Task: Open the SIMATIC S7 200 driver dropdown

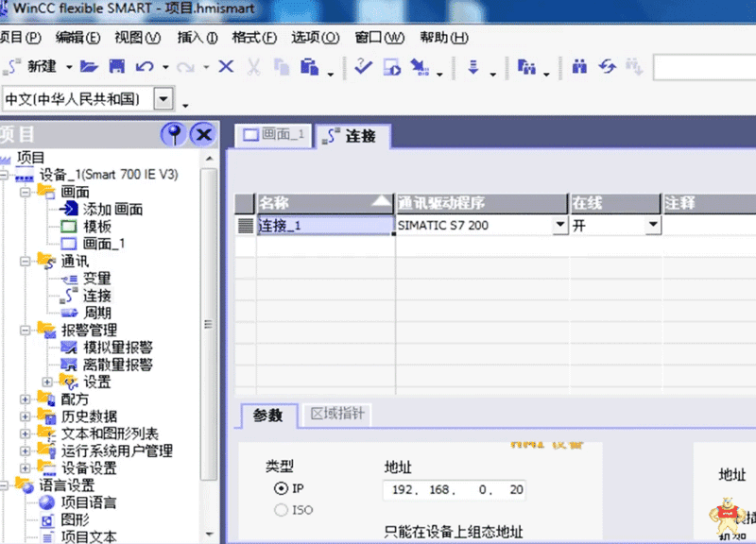Action: 559,225
